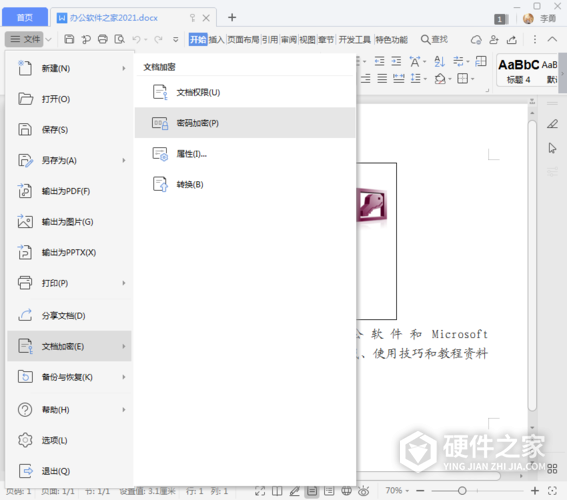Open the 引用 ribbon tab

(x=270, y=39)
